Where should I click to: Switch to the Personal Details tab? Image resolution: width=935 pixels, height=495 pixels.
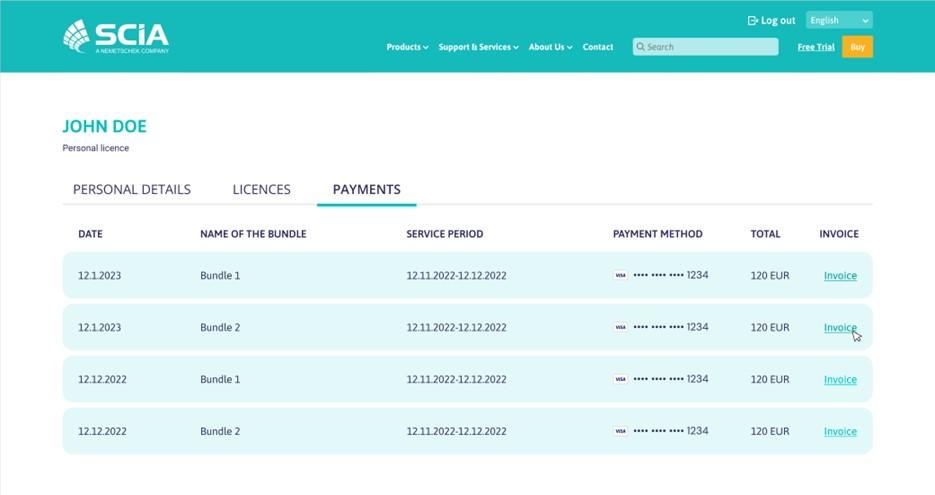(132, 189)
